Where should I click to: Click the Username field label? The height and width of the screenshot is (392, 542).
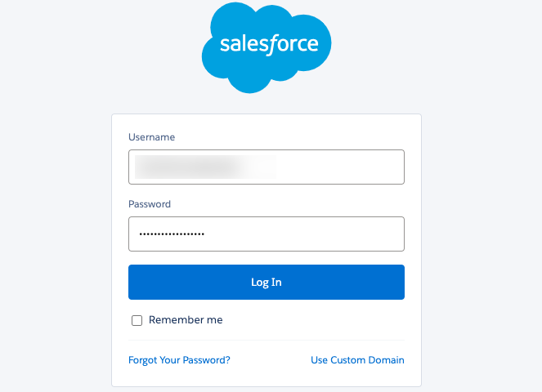(151, 137)
